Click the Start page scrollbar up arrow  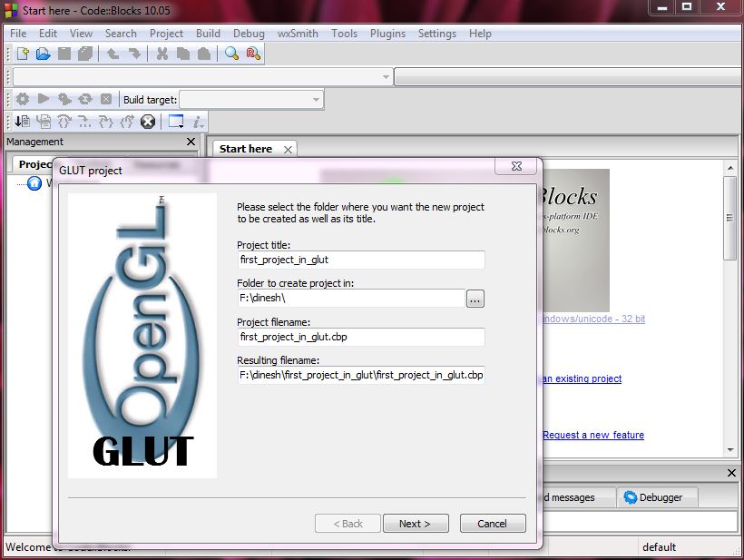click(x=730, y=168)
